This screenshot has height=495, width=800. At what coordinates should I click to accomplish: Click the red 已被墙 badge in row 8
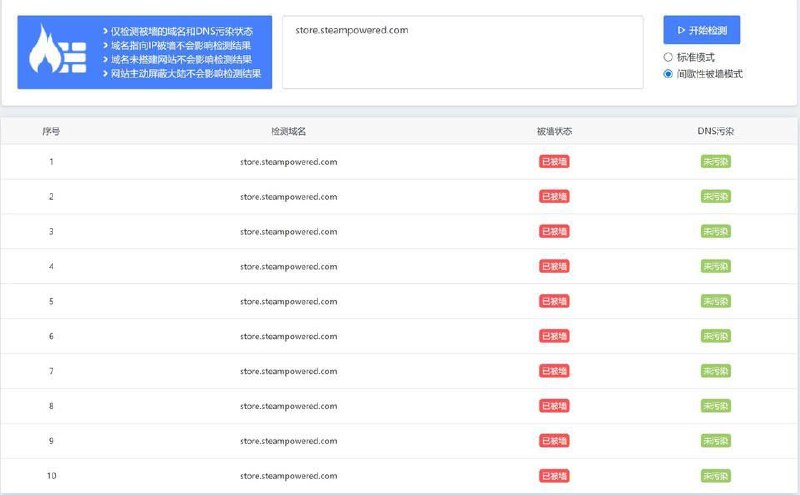[x=554, y=406]
